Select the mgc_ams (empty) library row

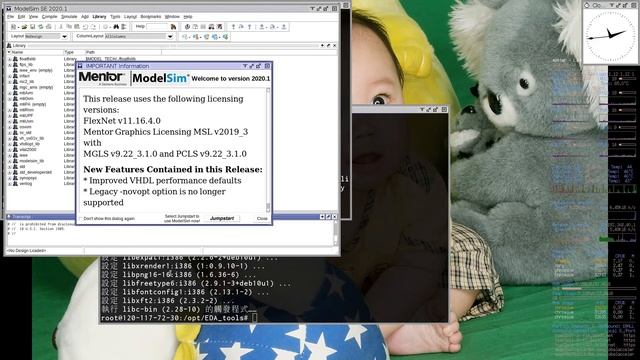41,87
